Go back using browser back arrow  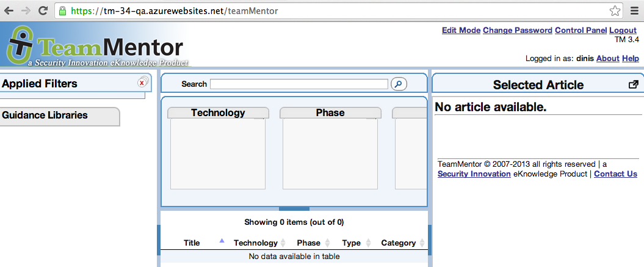click(x=9, y=10)
